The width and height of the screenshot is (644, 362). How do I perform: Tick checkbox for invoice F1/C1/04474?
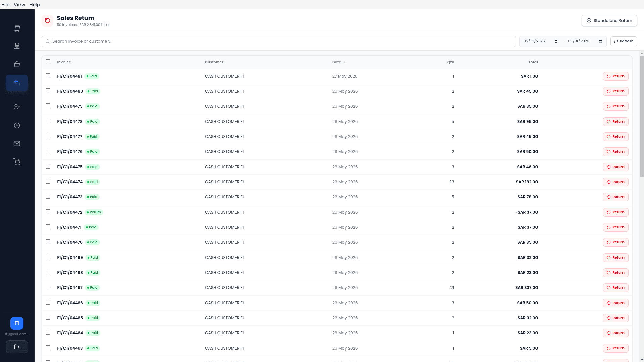pyautogui.click(x=48, y=181)
